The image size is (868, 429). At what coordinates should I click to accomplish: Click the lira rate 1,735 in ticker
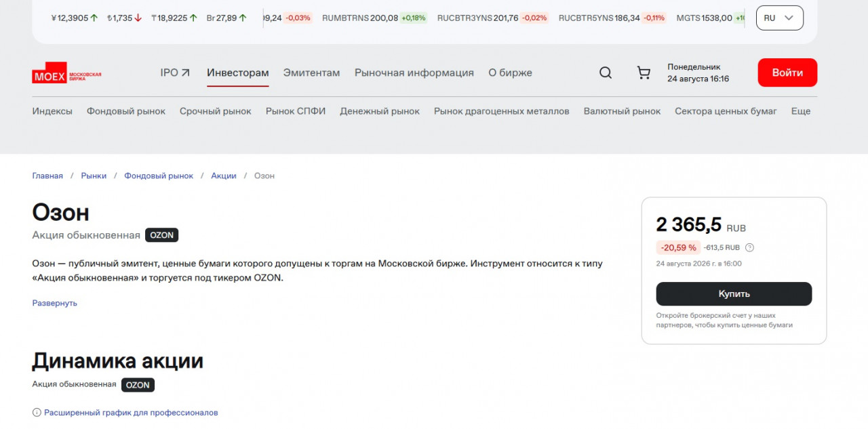[124, 18]
